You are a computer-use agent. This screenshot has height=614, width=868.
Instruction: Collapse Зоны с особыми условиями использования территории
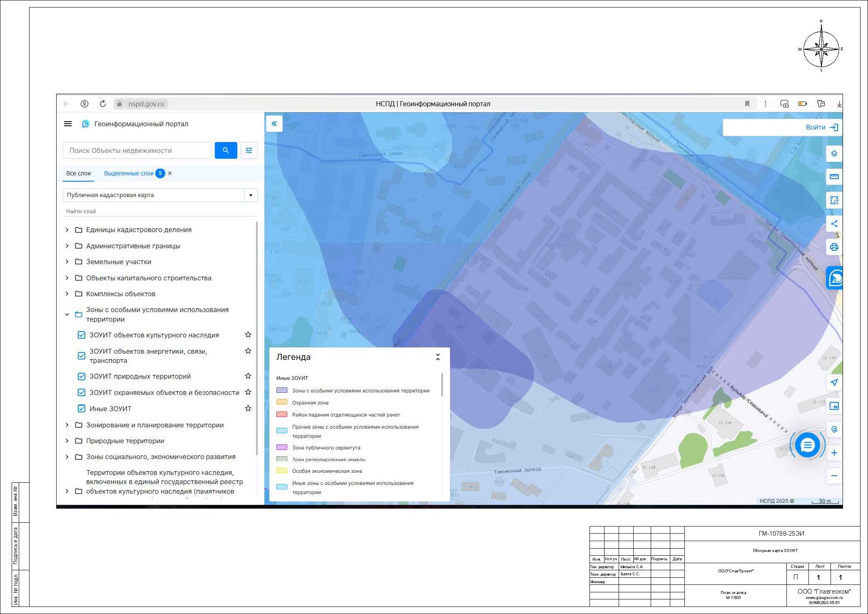(67, 314)
